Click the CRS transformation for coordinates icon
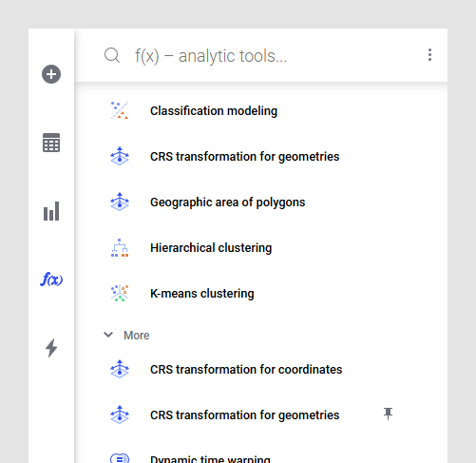This screenshot has width=476, height=463. tap(120, 369)
